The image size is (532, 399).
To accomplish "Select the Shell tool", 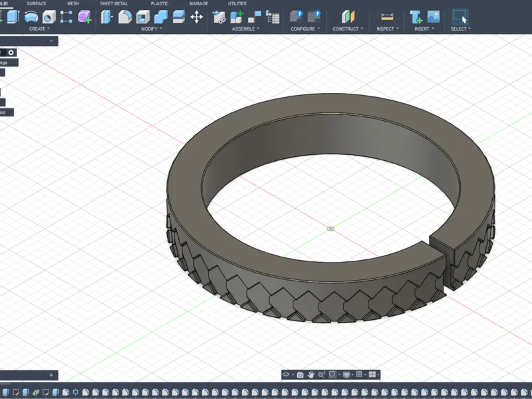I will tap(143, 17).
